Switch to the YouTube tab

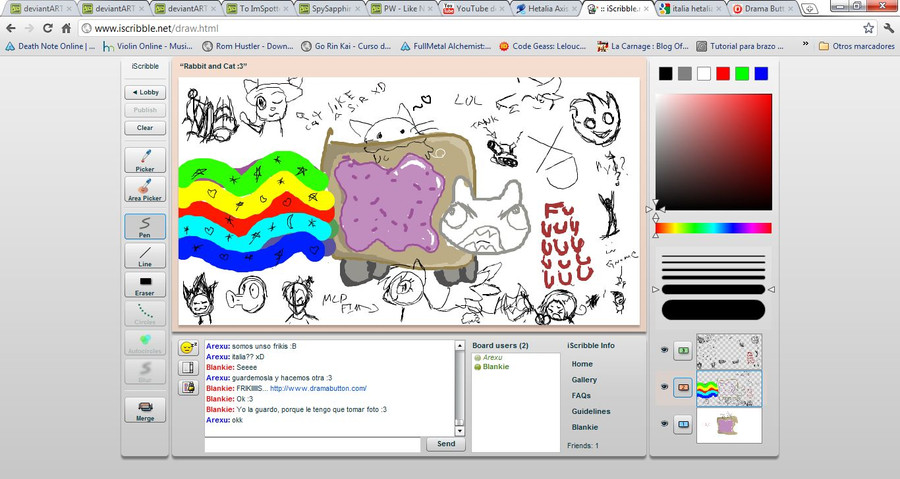click(x=474, y=9)
